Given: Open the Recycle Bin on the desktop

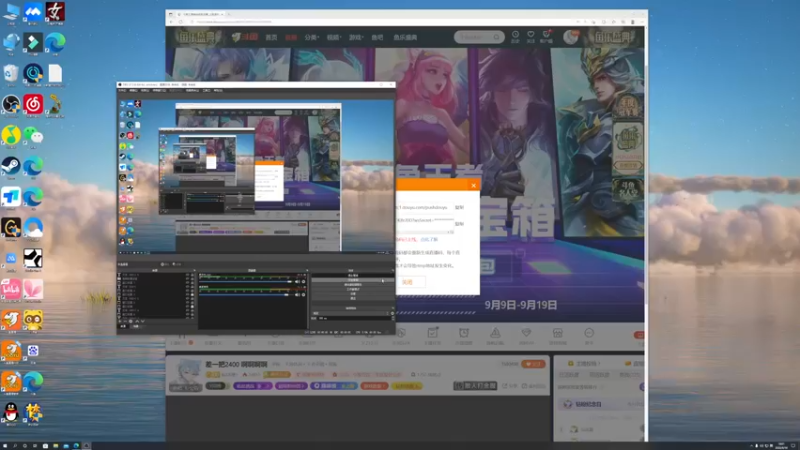Looking at the screenshot, I should (x=11, y=73).
